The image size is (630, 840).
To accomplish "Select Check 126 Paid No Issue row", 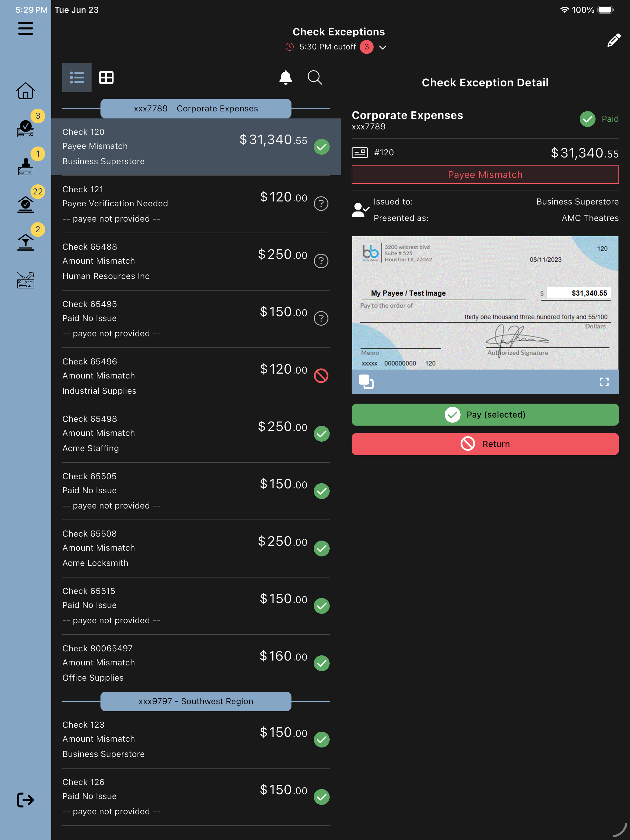I will coord(196,797).
